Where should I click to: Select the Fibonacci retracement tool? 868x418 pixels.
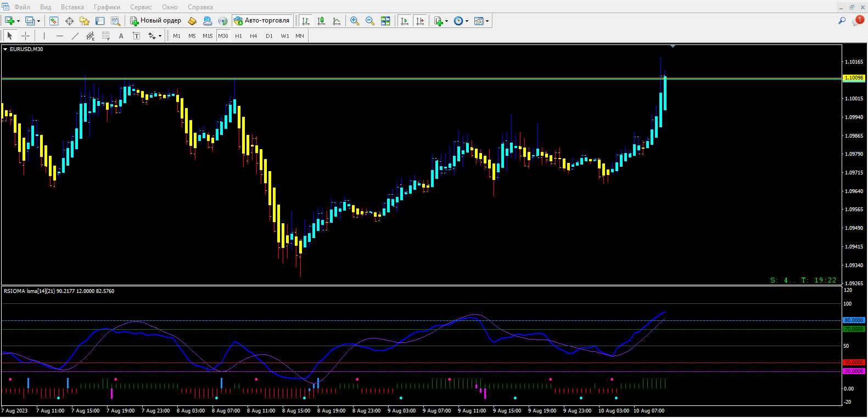pyautogui.click(x=105, y=36)
